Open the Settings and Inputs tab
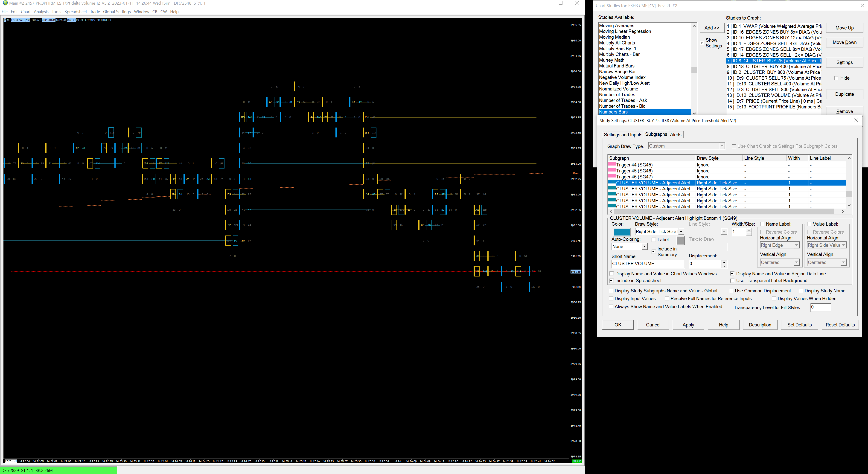868x474 pixels. click(623, 134)
